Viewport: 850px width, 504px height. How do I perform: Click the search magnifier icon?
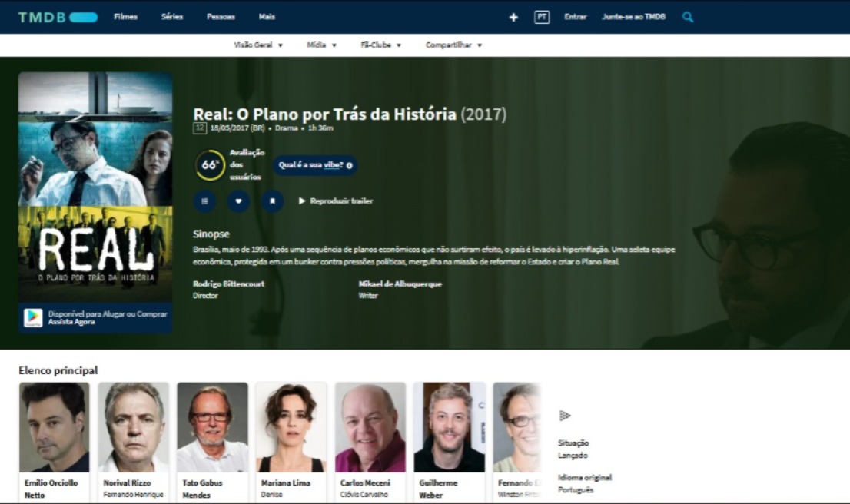[688, 18]
